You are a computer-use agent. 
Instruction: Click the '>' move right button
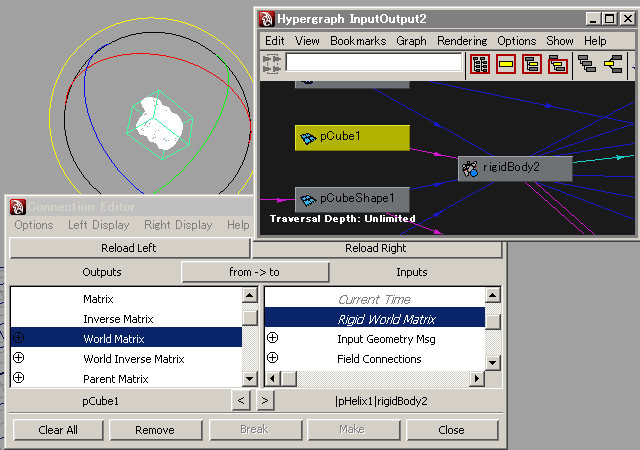[x=265, y=401]
